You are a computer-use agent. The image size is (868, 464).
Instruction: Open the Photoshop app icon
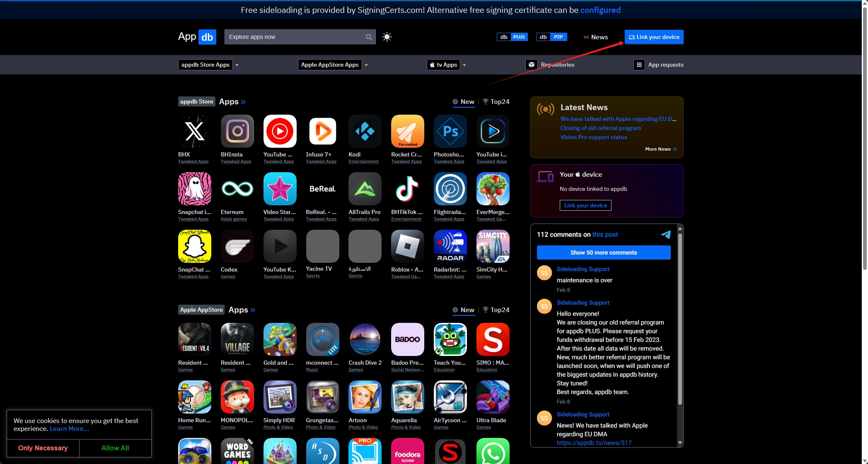tap(450, 132)
